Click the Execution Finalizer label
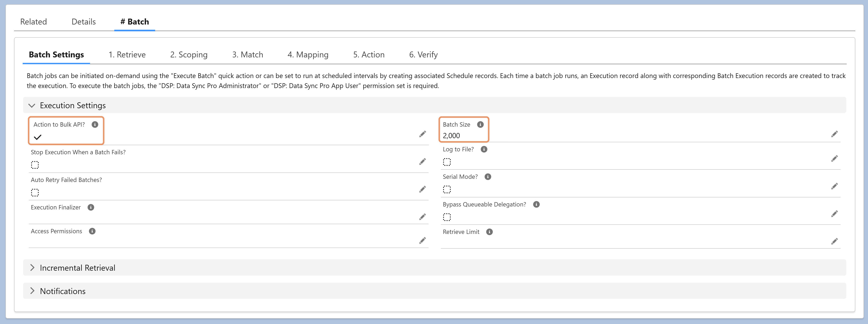868x324 pixels. pyautogui.click(x=56, y=207)
